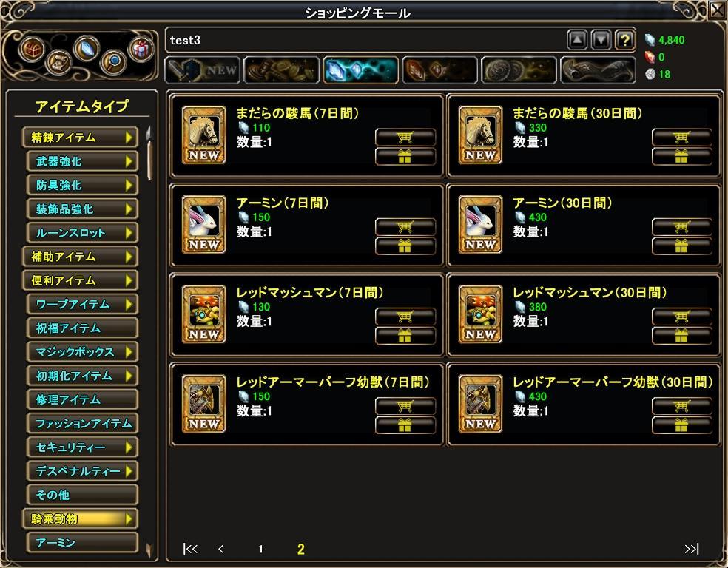Select the blue crystal icon in round panel
Viewport: 728px width, 568px height.
coord(87,48)
